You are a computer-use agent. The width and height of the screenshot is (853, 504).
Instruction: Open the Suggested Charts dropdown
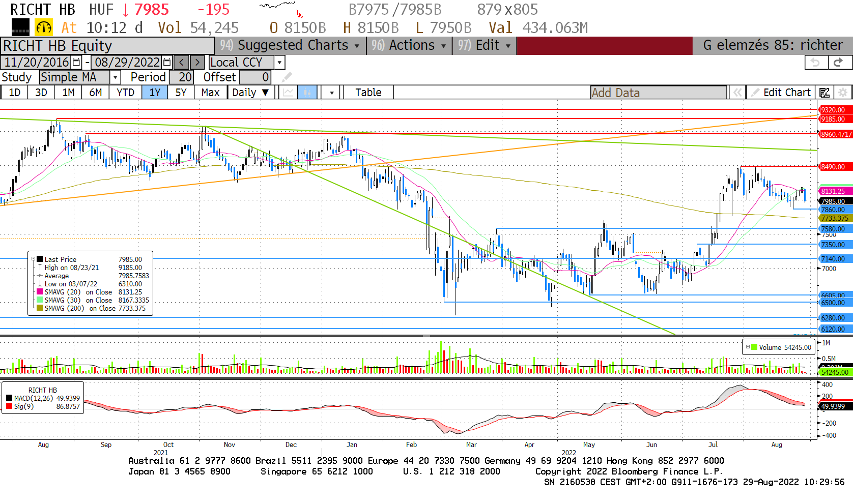(290, 45)
